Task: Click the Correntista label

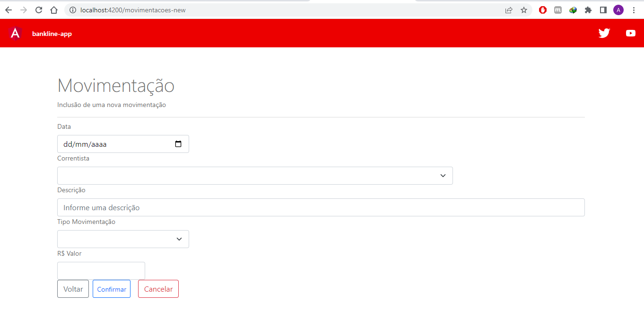Action: pos(73,159)
